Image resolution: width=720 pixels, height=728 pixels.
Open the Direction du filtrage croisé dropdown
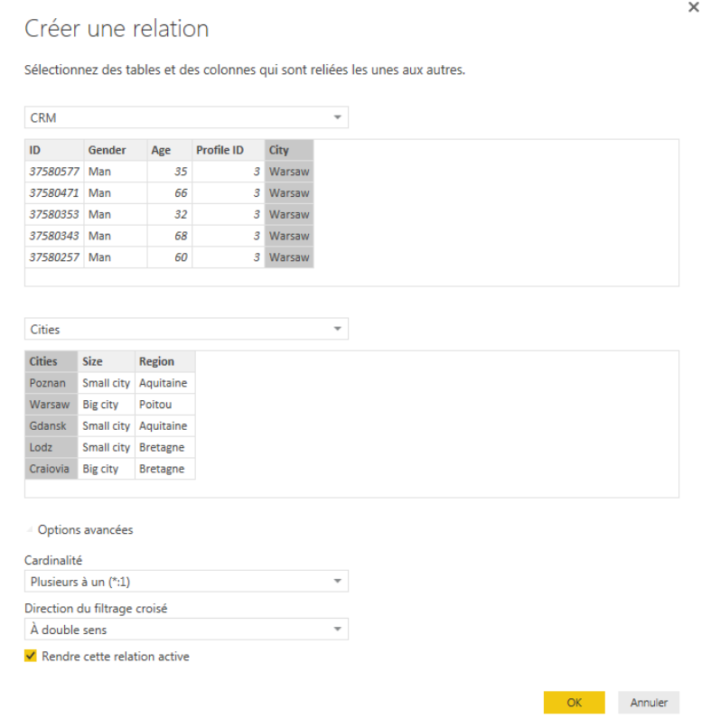pyautogui.click(x=185, y=629)
